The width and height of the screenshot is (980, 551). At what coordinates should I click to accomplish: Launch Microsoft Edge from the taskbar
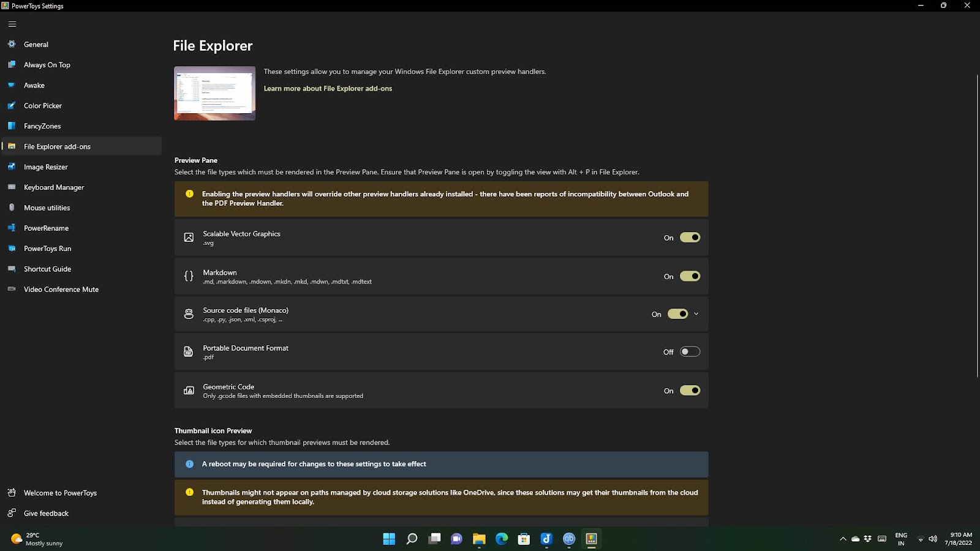click(x=502, y=539)
